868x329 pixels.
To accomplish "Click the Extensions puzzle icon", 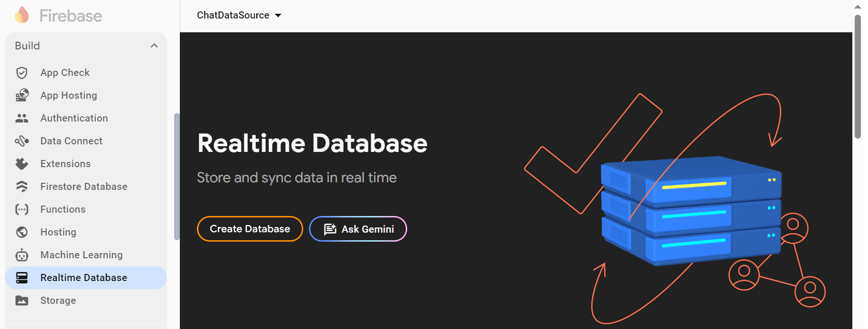I will pos(22,164).
